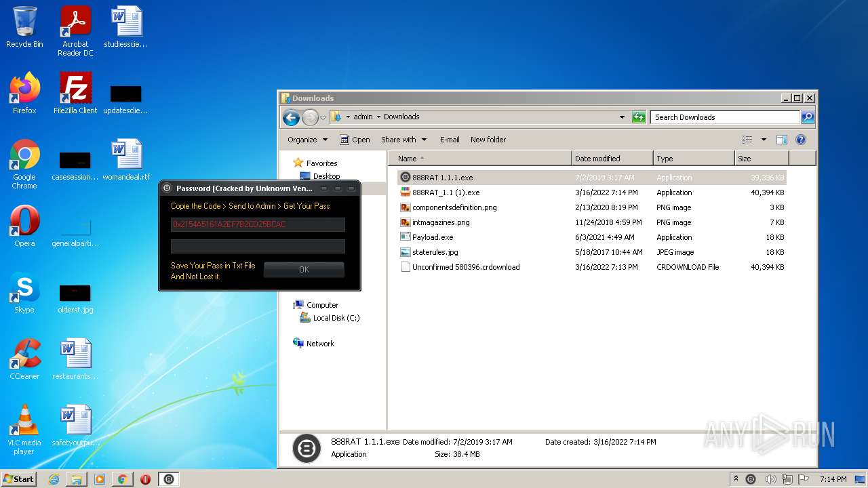Screen dimensions: 868x488
Task: Open recent pages dropdown arrow
Action: coord(323,117)
